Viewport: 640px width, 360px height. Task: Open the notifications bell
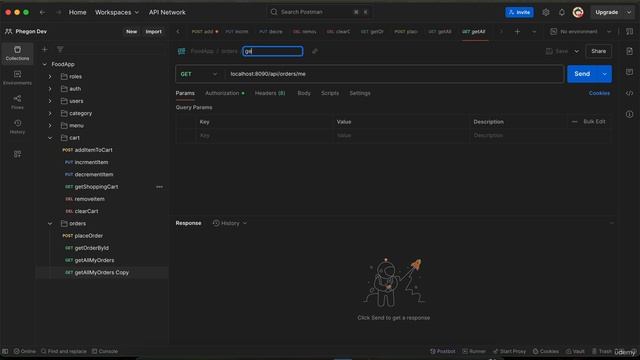562,12
